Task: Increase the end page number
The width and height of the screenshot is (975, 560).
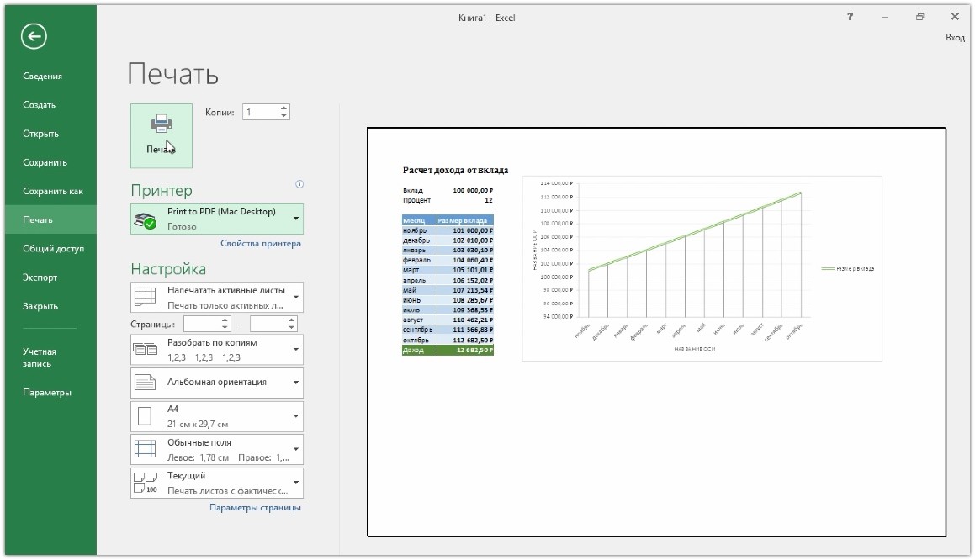Action: [x=291, y=320]
